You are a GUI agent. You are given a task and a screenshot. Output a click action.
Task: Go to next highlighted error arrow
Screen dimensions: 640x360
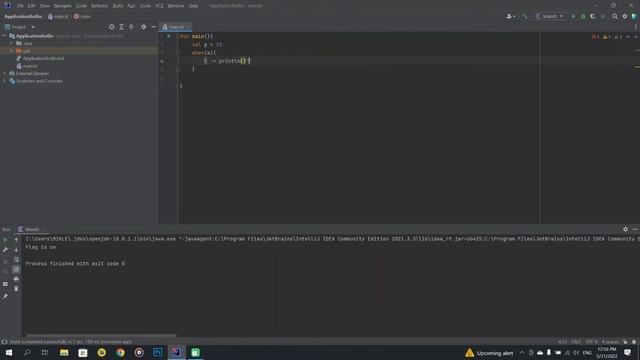[x=635, y=37]
